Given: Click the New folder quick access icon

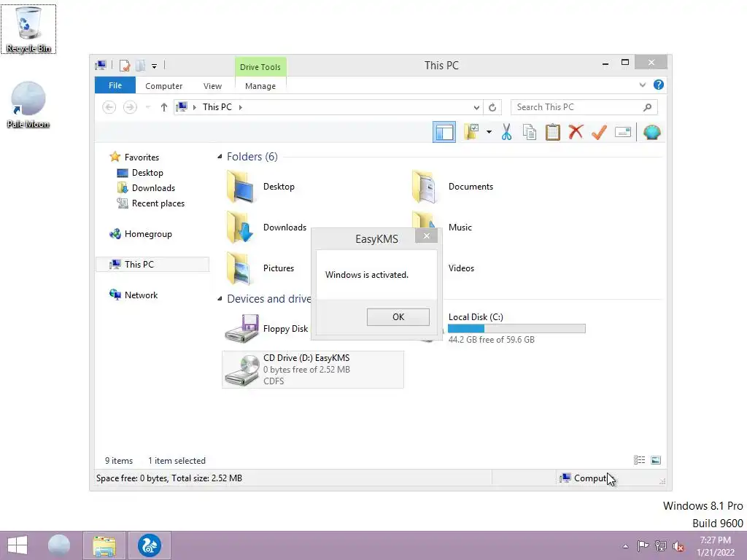Looking at the screenshot, I should click(141, 66).
